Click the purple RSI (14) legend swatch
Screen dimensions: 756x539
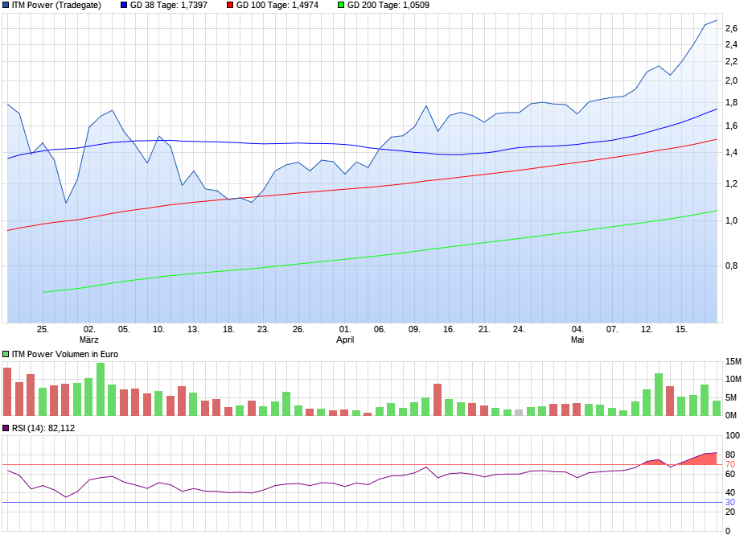click(x=6, y=428)
